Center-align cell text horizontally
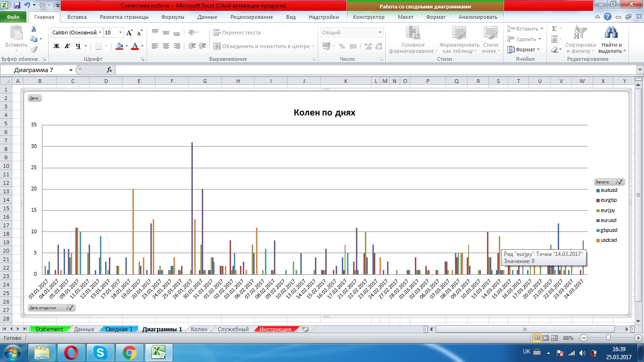This screenshot has height=362, width=644. [x=165, y=46]
